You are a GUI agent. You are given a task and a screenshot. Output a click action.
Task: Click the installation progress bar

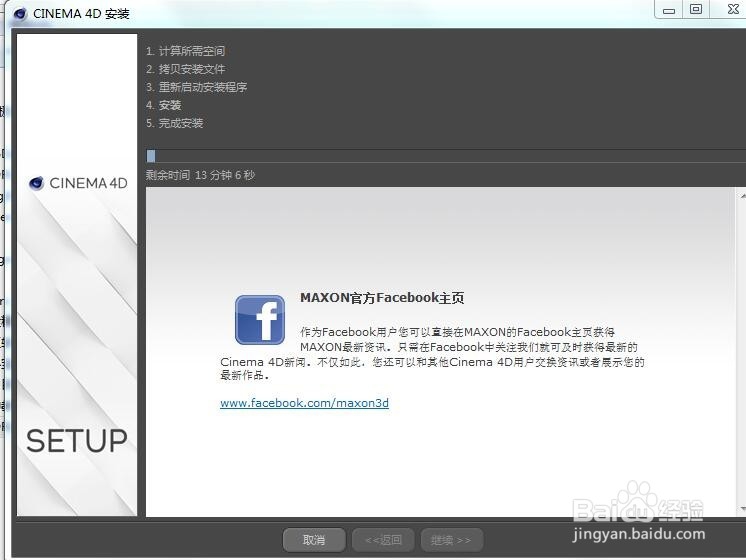pyautogui.click(x=446, y=156)
